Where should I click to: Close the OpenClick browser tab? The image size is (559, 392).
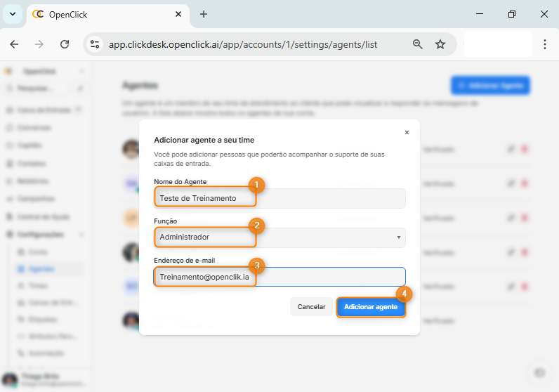pos(179,14)
